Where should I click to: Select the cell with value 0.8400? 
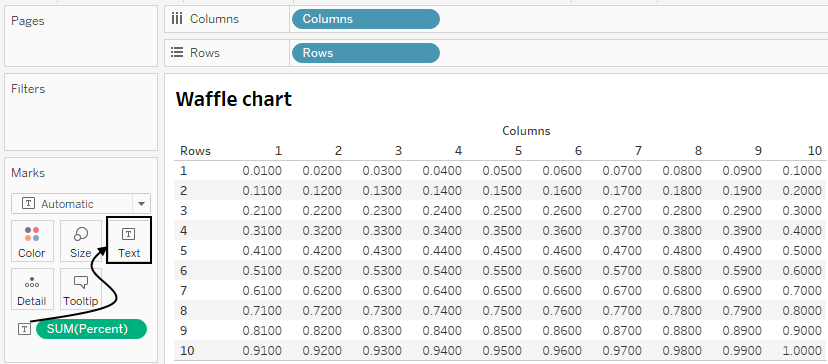click(443, 331)
